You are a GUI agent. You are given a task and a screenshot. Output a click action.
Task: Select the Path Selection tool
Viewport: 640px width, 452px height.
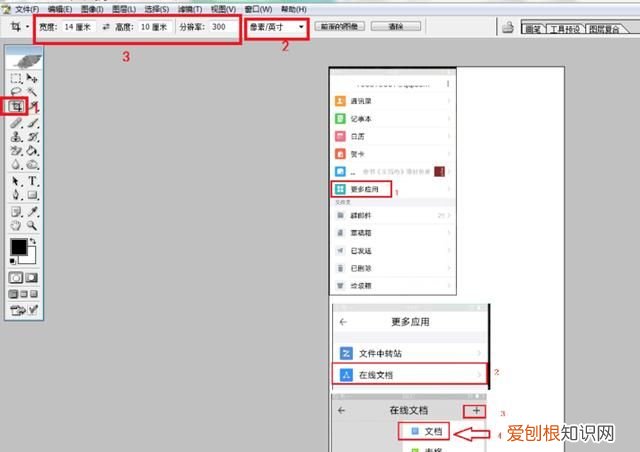16,181
